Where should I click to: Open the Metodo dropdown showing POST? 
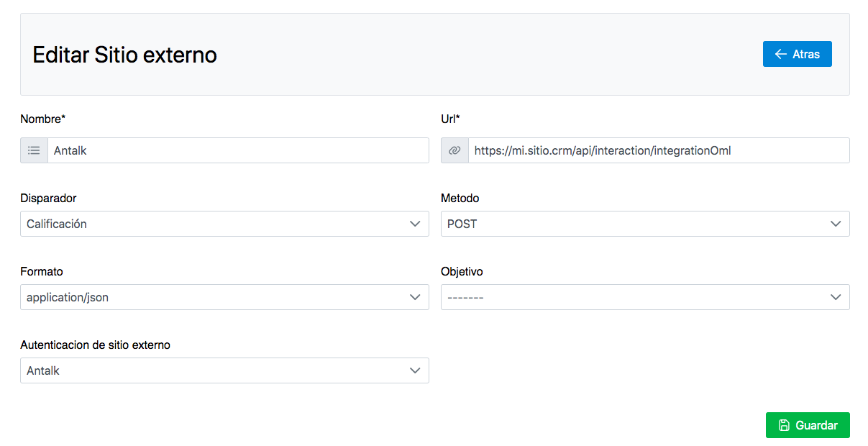636,224
